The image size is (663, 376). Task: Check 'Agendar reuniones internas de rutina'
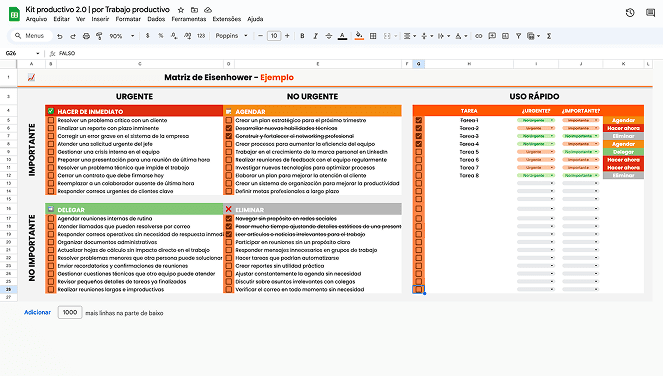51,219
